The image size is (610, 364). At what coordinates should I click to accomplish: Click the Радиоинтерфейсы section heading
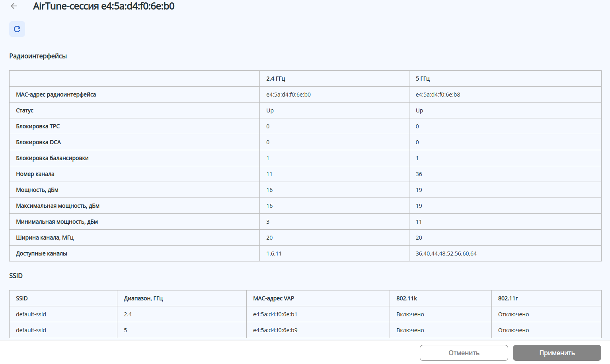(38, 56)
